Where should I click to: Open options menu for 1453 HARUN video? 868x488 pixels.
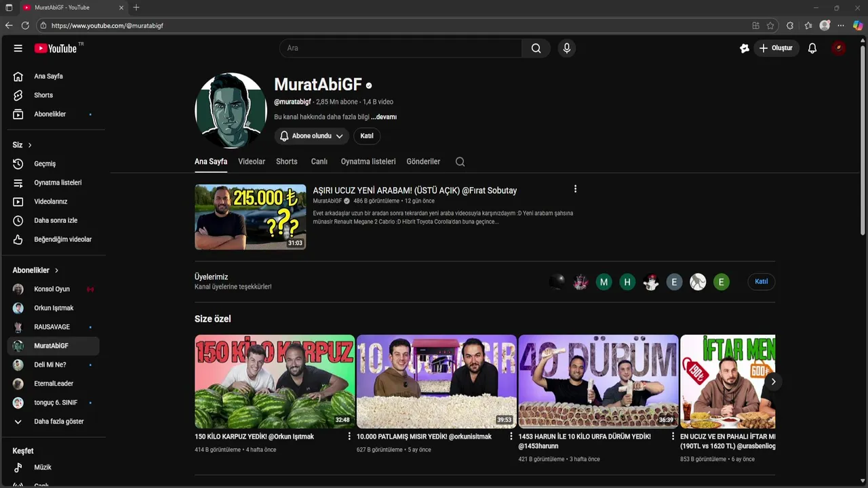pyautogui.click(x=673, y=436)
